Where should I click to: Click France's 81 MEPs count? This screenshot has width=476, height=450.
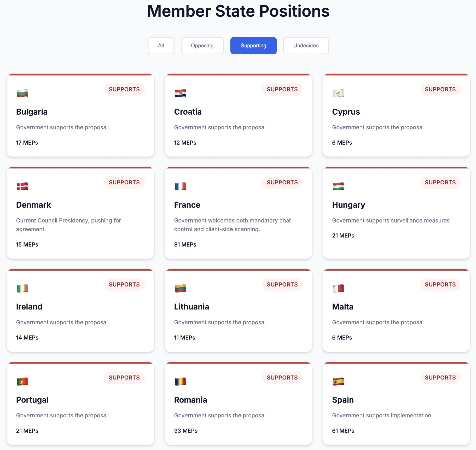tap(185, 244)
